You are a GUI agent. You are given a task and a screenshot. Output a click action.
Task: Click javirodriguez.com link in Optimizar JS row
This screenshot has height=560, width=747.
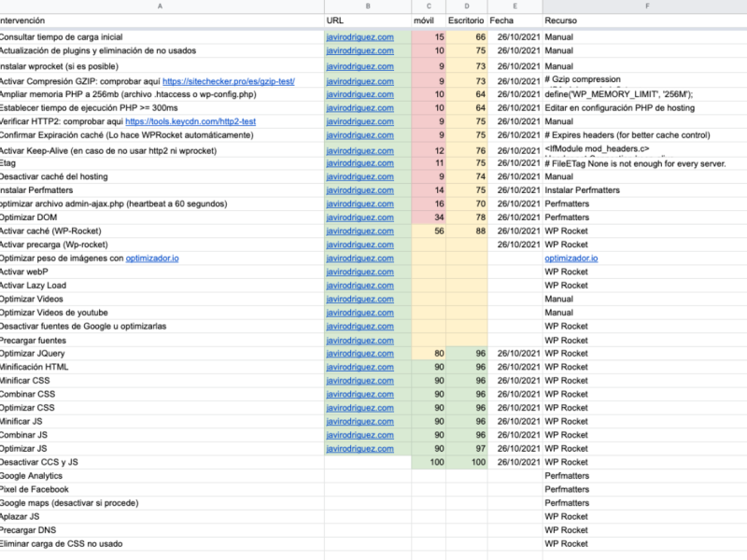click(359, 449)
